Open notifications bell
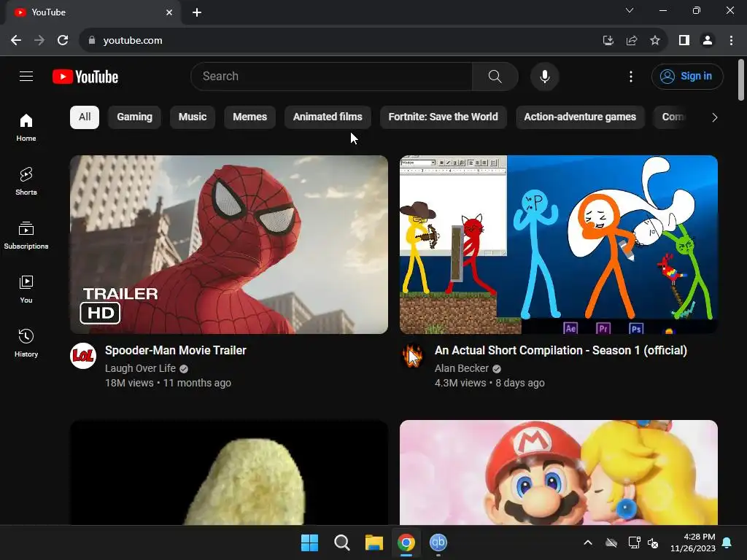 coord(727,542)
